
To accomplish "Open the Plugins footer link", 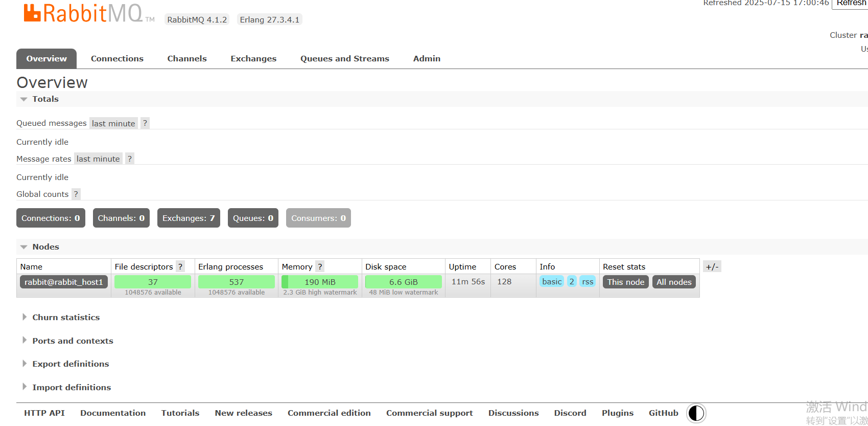I will (x=618, y=413).
